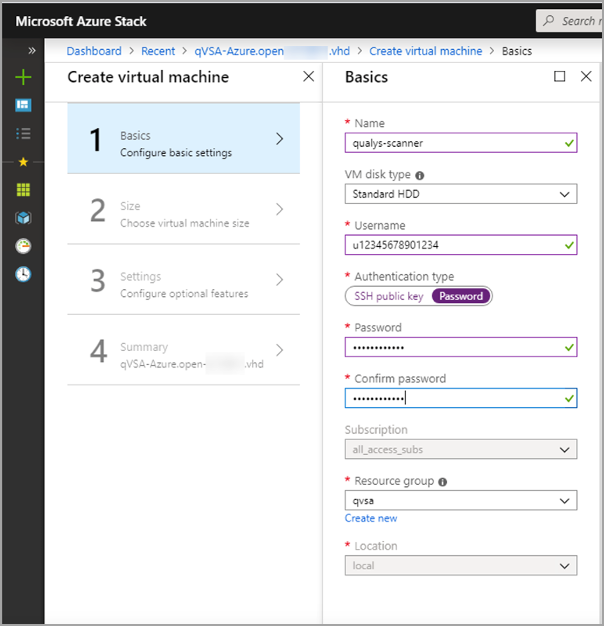Click chevron on Size step row
Image resolution: width=604 pixels, height=626 pixels.
pos(279,209)
